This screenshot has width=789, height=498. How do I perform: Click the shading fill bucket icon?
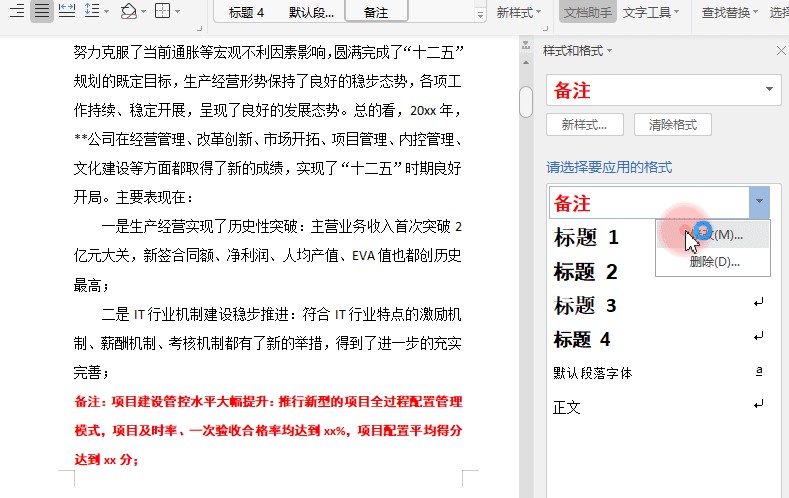pos(129,11)
